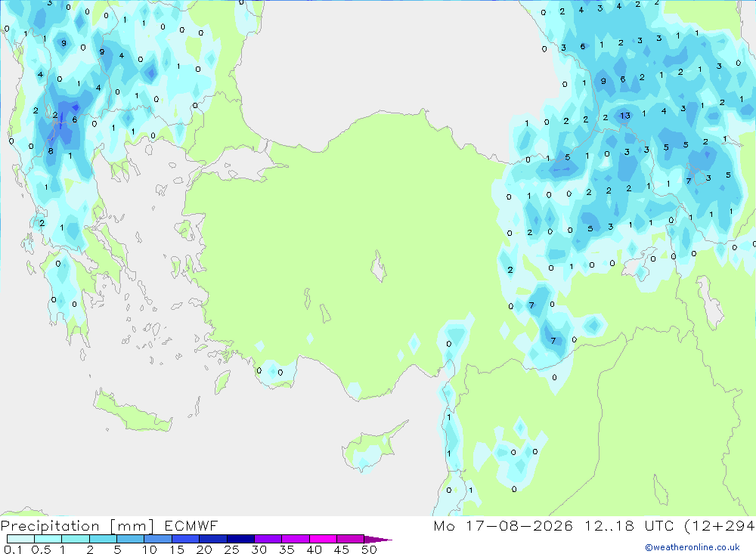Select the 30–35 mm purple legend swatch
Screen dimensions: 756x554
coord(268,539)
